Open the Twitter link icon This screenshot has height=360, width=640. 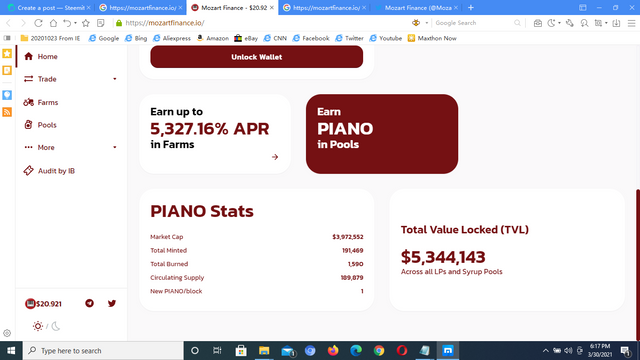(x=112, y=303)
